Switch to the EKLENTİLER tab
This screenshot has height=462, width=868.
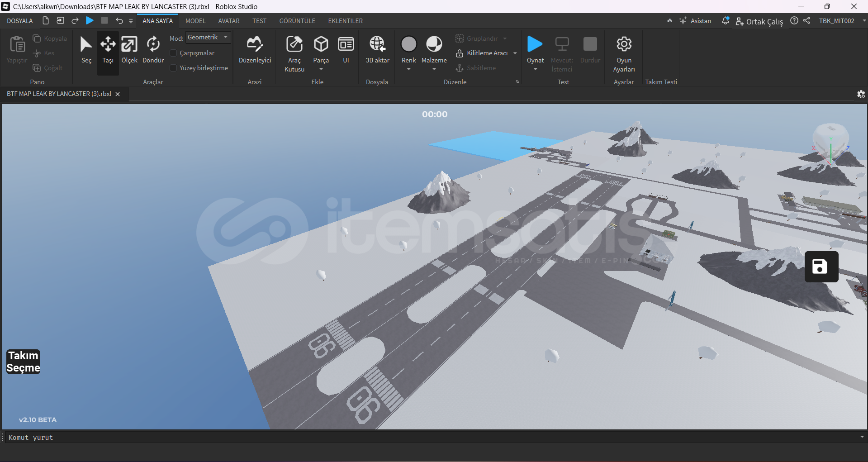click(x=345, y=21)
